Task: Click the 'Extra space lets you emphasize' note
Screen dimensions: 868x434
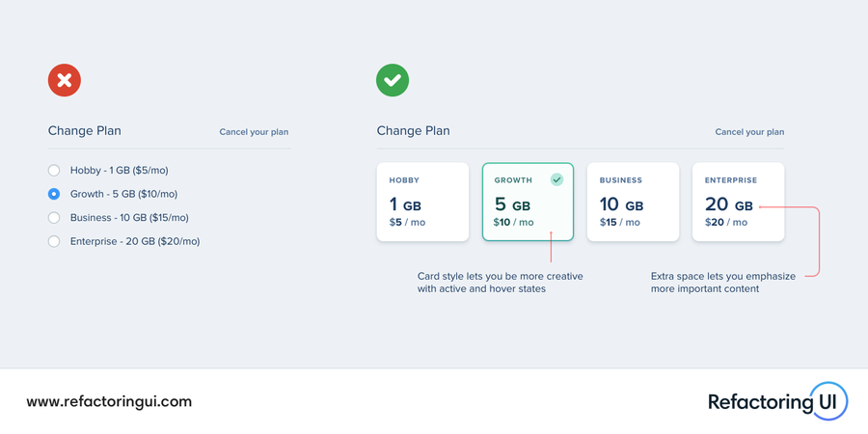Action: pos(723,283)
